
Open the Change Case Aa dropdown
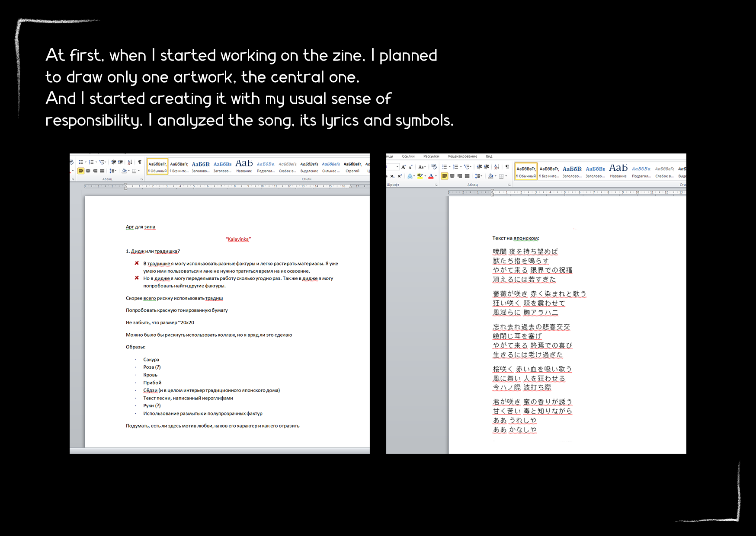[422, 167]
